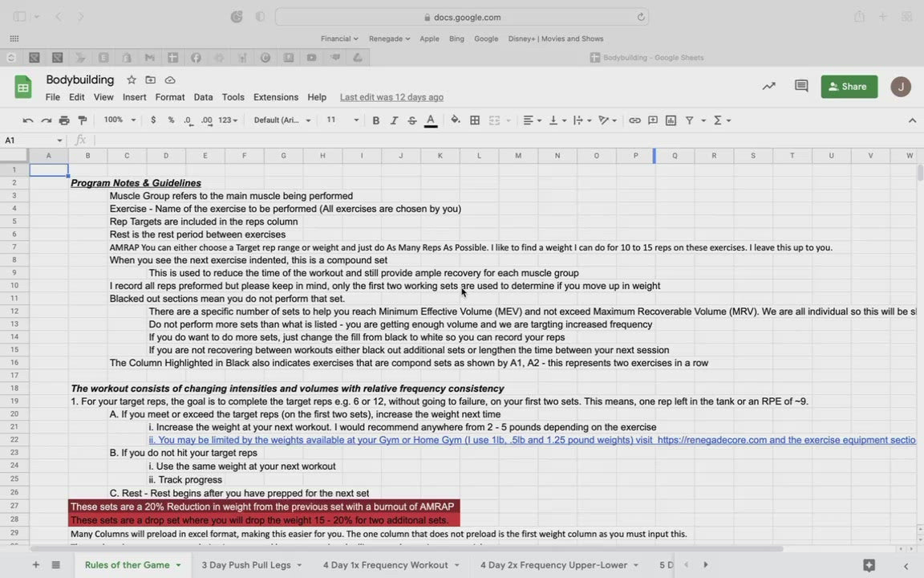The image size is (924, 578).
Task: Open the 'Last edit was 12 days ago' link
Action: pyautogui.click(x=392, y=97)
